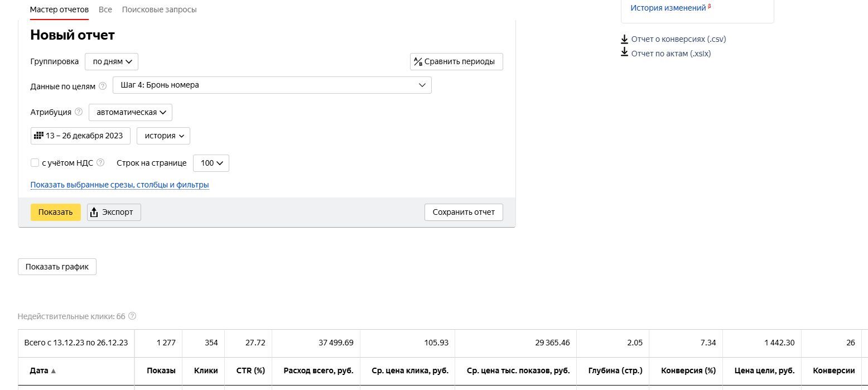Click download icon for acts XLSX report
Viewport: 868px width, 390px height.
pyautogui.click(x=625, y=53)
